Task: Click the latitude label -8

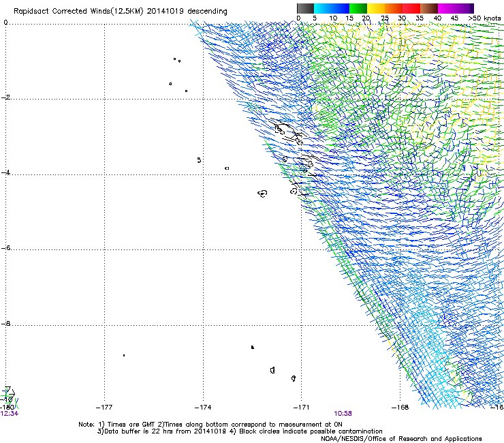Action: (x=5, y=323)
